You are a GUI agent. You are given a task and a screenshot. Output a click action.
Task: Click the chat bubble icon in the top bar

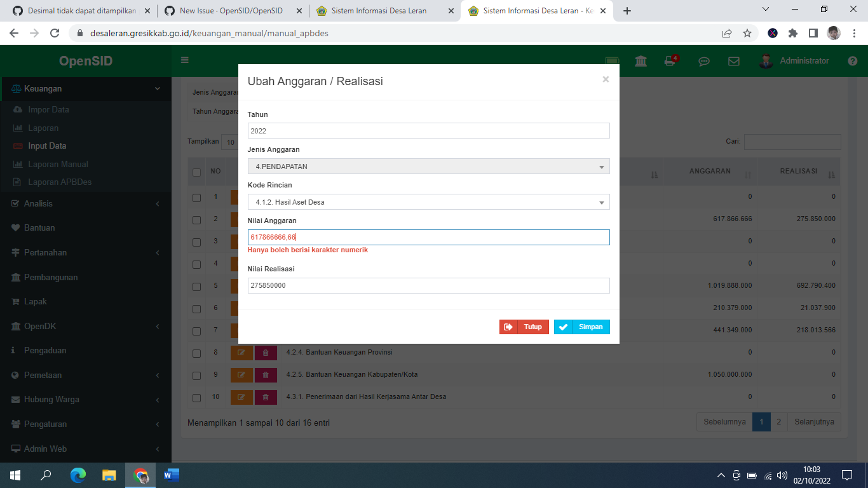703,61
